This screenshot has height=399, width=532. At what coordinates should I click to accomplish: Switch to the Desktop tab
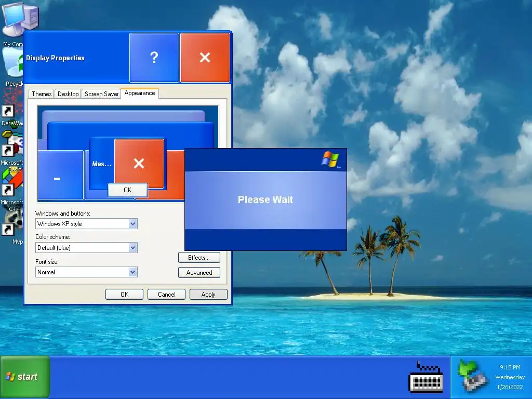[68, 94]
